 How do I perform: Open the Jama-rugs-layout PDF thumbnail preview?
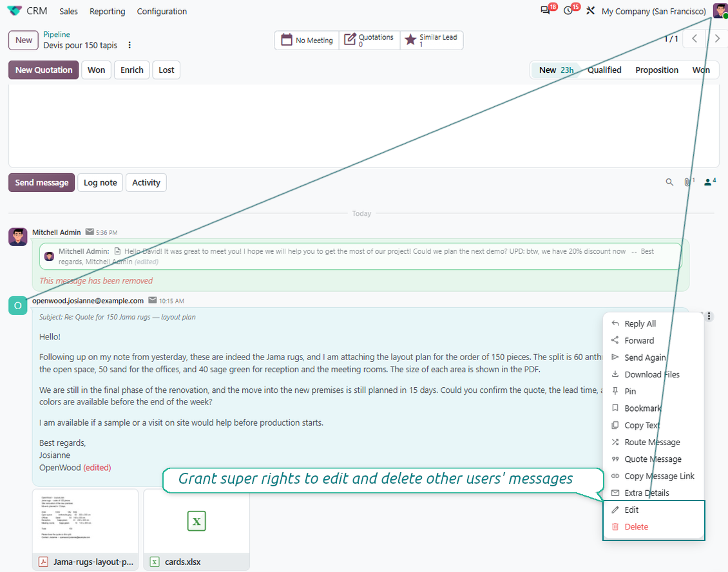tap(86, 520)
